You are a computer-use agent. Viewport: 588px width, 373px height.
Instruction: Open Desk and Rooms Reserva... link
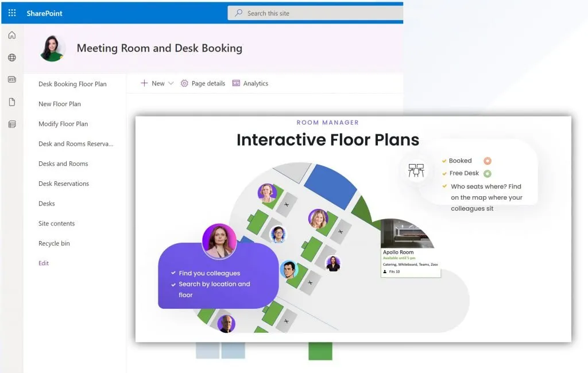click(76, 143)
